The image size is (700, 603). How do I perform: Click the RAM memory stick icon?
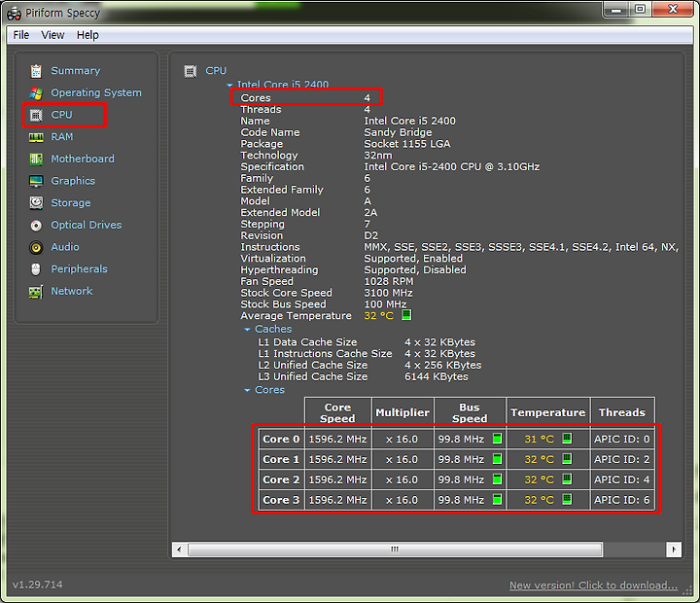(x=36, y=137)
